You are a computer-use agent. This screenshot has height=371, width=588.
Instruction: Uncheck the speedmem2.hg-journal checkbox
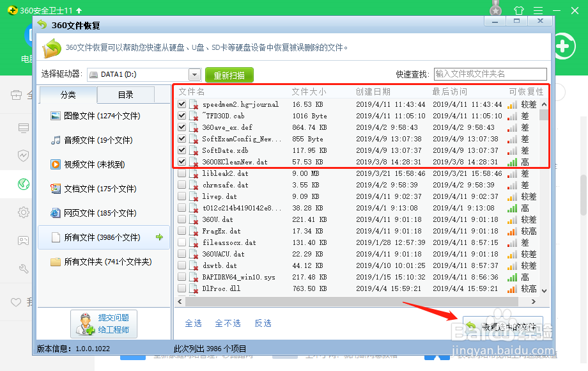tap(182, 104)
